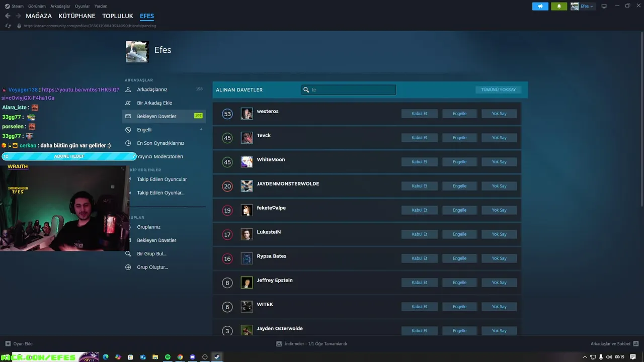
Task: Accept westeros with Kabul Et
Action: tap(419, 114)
